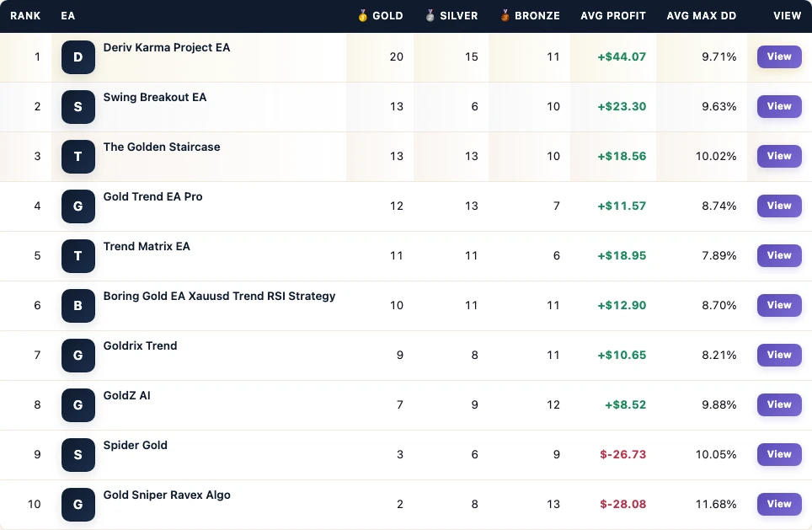Click the B avatar icon for Boring Gold EA
This screenshot has height=530, width=812.
[x=78, y=306]
